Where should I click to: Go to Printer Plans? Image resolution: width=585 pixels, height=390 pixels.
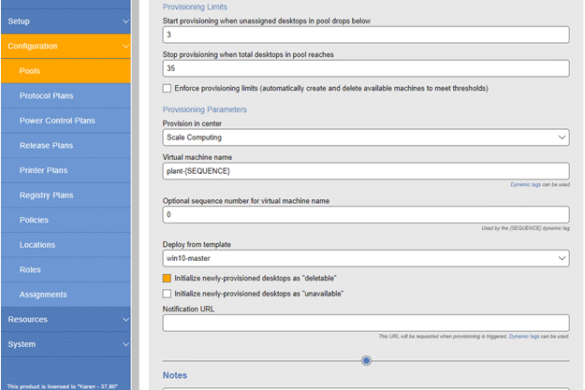66,170
